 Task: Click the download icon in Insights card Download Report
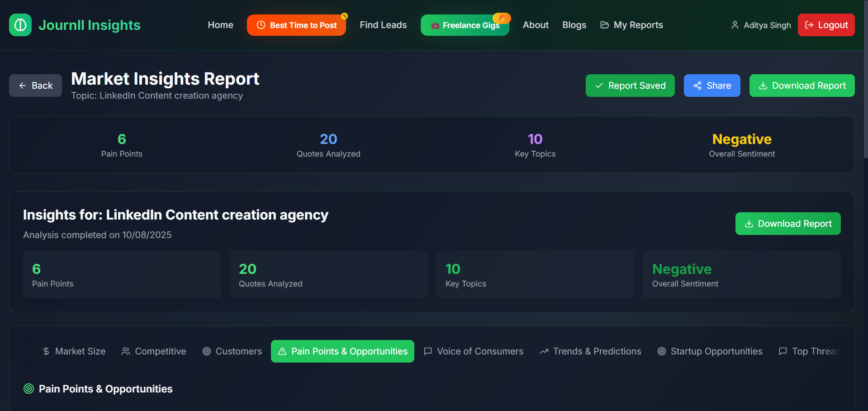click(x=749, y=224)
